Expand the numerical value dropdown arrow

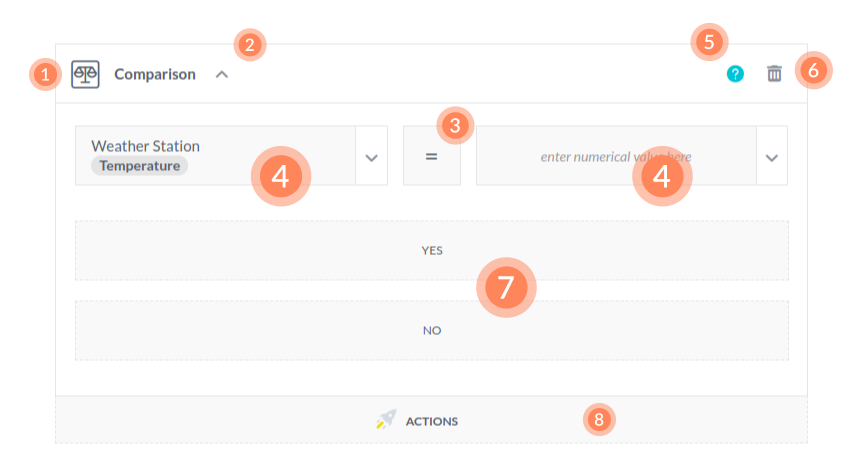click(771, 156)
